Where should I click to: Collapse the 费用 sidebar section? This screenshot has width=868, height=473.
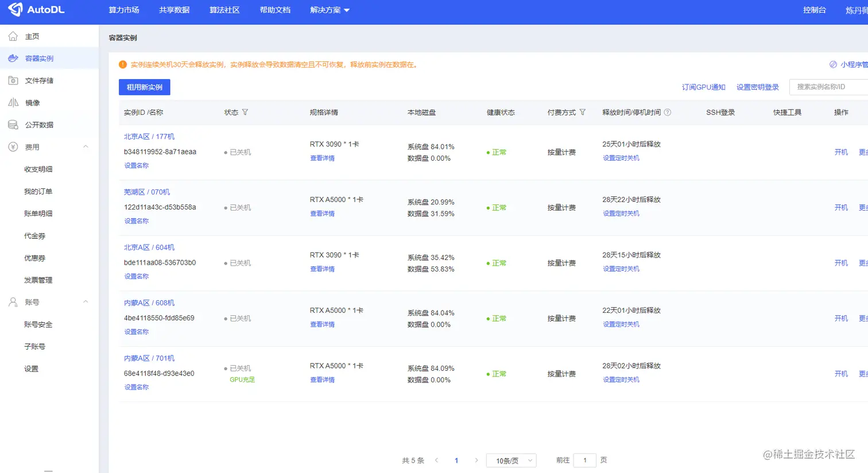(x=86, y=147)
